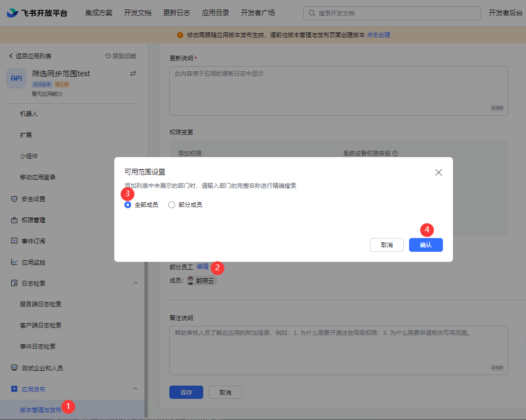The width and height of the screenshot is (526, 420).
Task: Select the 部分成员 radio button
Action: tap(171, 205)
